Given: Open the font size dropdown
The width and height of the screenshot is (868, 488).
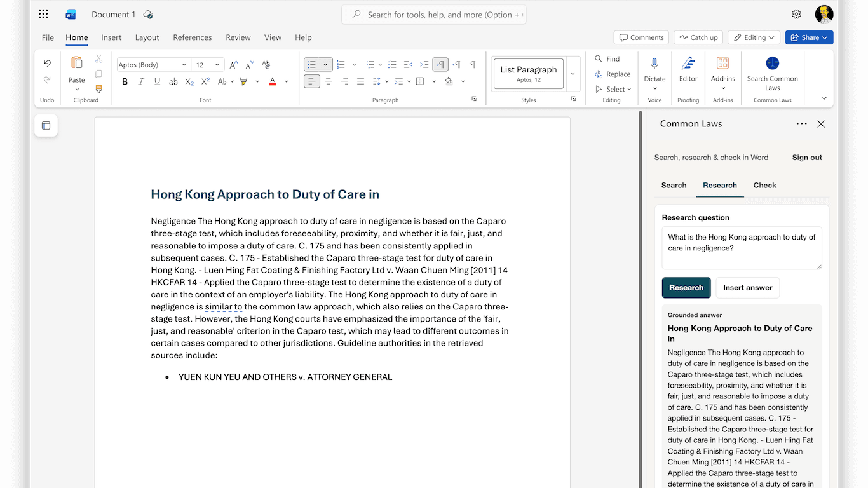Looking at the screenshot, I should click(217, 65).
